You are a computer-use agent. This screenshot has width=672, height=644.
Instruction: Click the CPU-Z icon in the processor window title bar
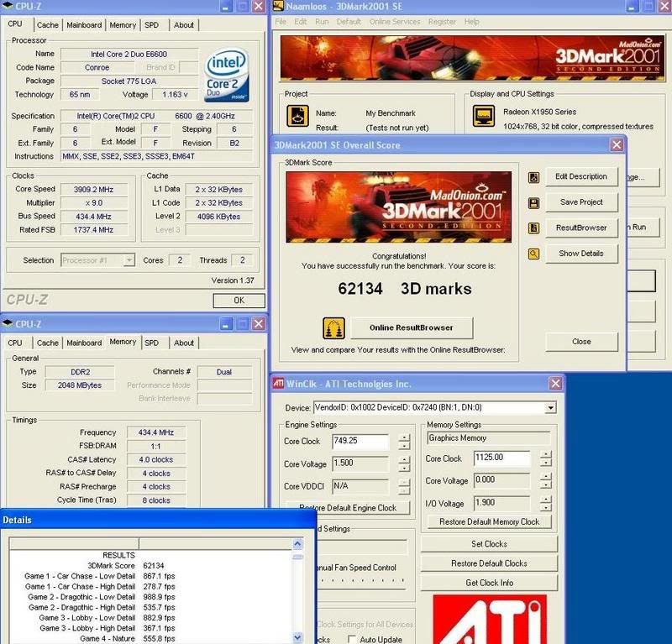click(x=8, y=6)
